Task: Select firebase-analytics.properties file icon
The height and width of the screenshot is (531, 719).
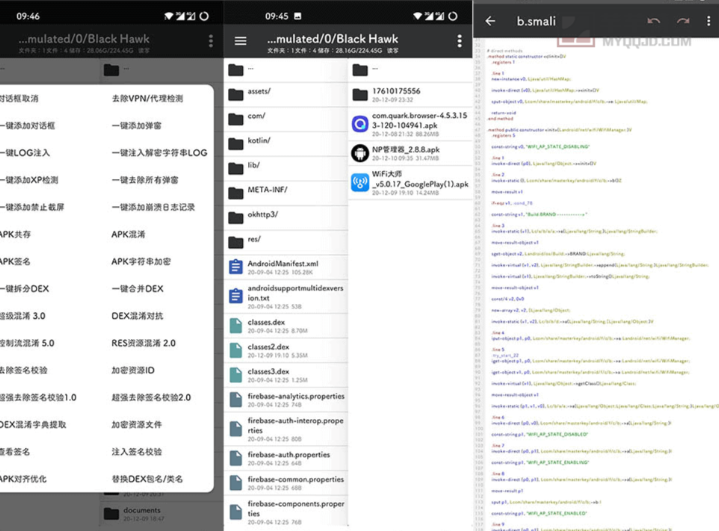Action: click(236, 399)
